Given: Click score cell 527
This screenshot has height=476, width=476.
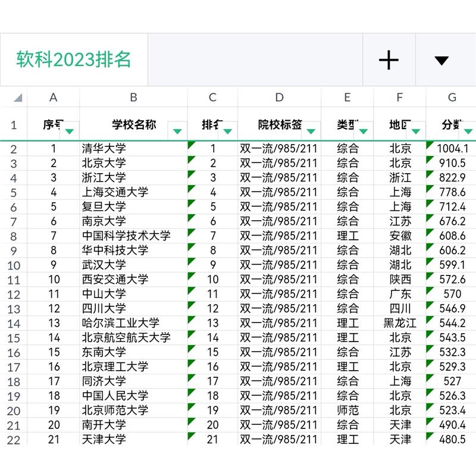Looking at the screenshot, I should 452,381.
